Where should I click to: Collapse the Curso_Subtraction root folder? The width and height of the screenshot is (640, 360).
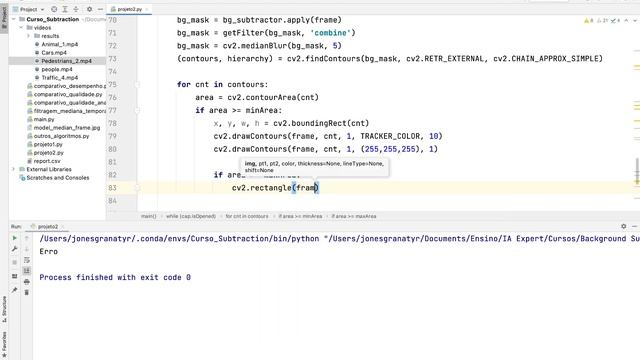(x=14, y=19)
